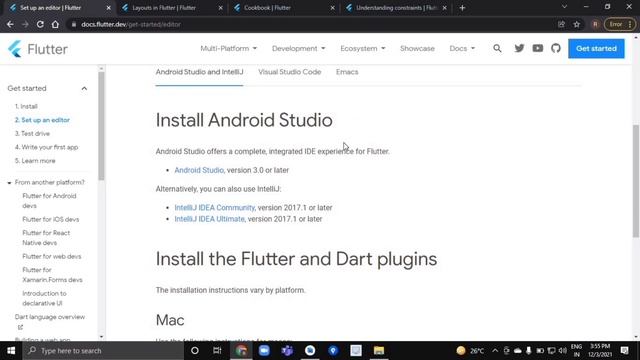Open the site search magnifier icon
Viewport: 640px width, 360px height.
click(x=497, y=49)
